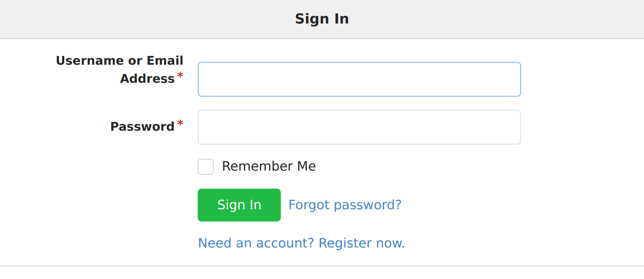The image size is (644, 279).
Task: Click 'Register now.' at the end of the signup link
Action: pos(362,243)
